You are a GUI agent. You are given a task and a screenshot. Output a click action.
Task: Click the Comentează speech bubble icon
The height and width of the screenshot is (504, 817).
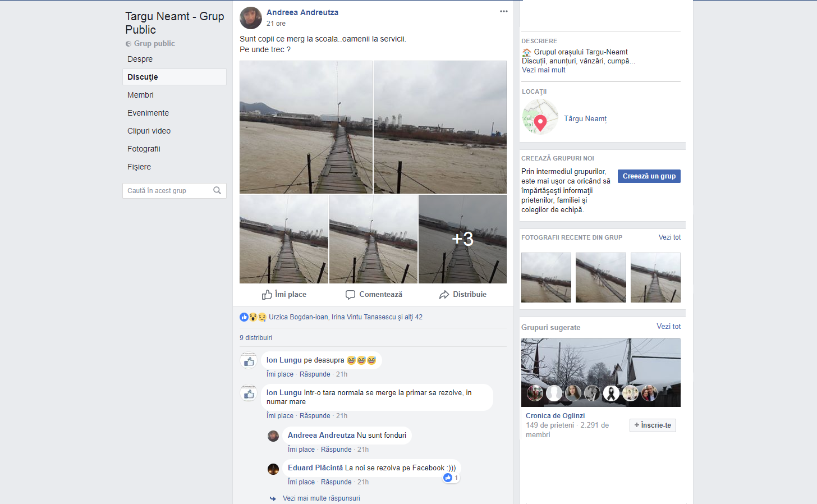point(350,295)
